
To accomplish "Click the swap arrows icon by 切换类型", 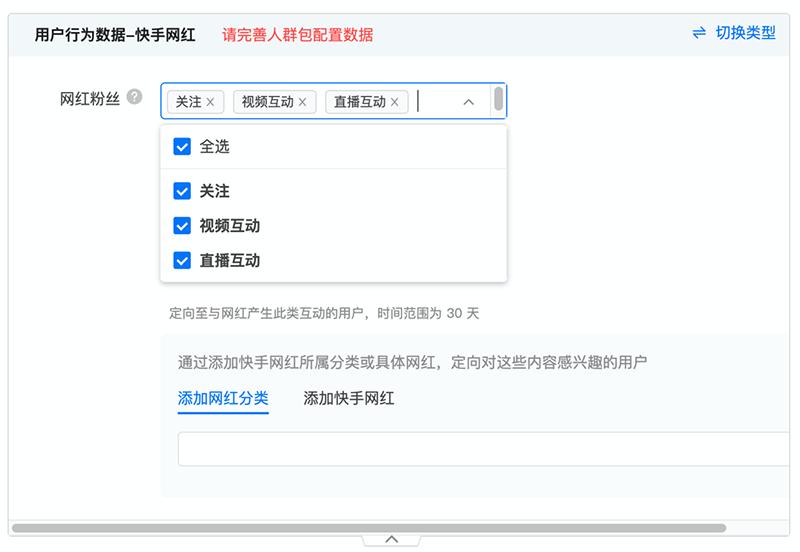I will pyautogui.click(x=699, y=33).
